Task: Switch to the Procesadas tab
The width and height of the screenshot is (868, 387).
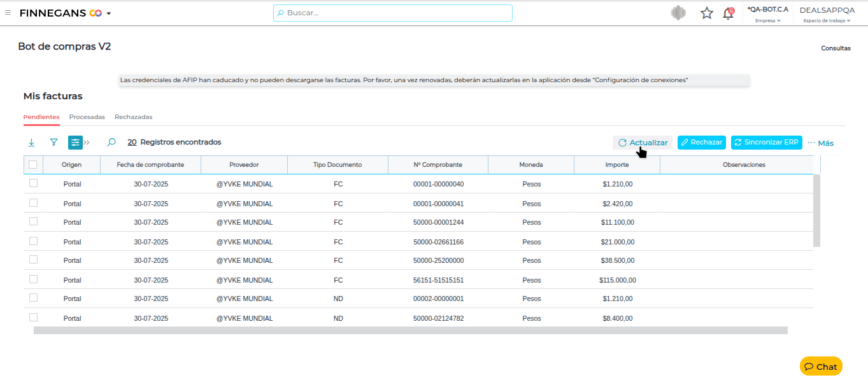Action: [87, 117]
